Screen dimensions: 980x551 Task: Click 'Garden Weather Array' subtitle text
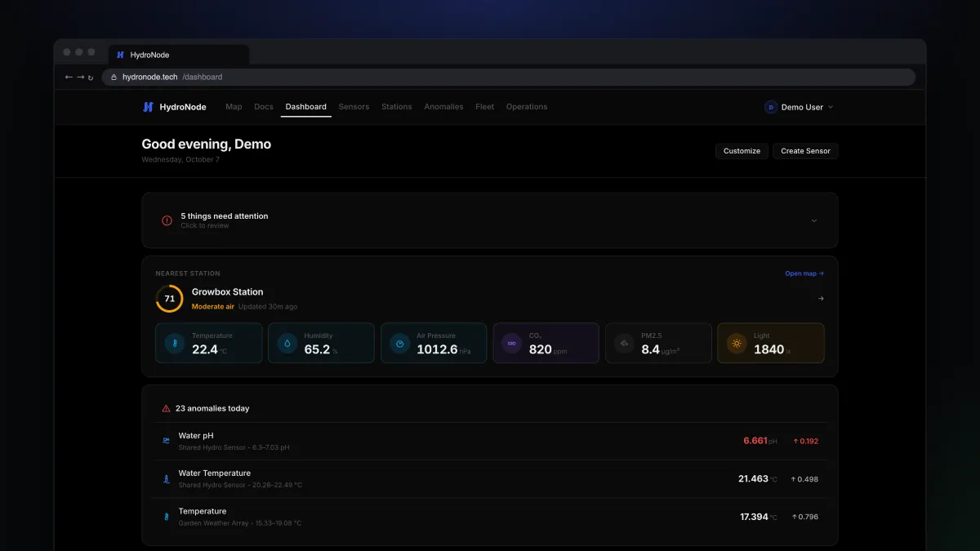click(x=213, y=523)
